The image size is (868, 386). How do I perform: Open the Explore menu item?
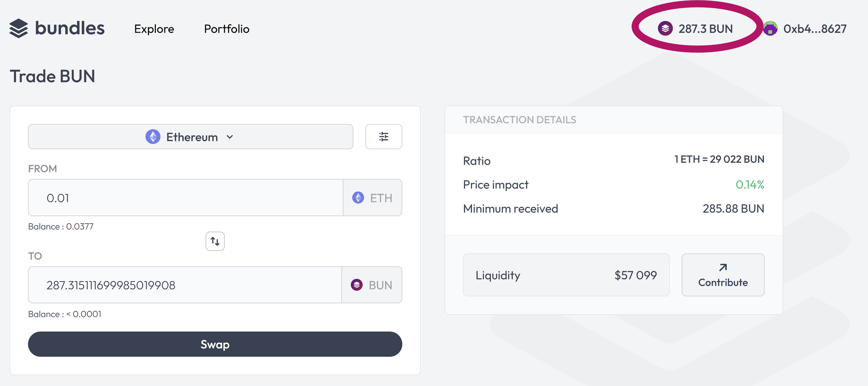tap(154, 29)
